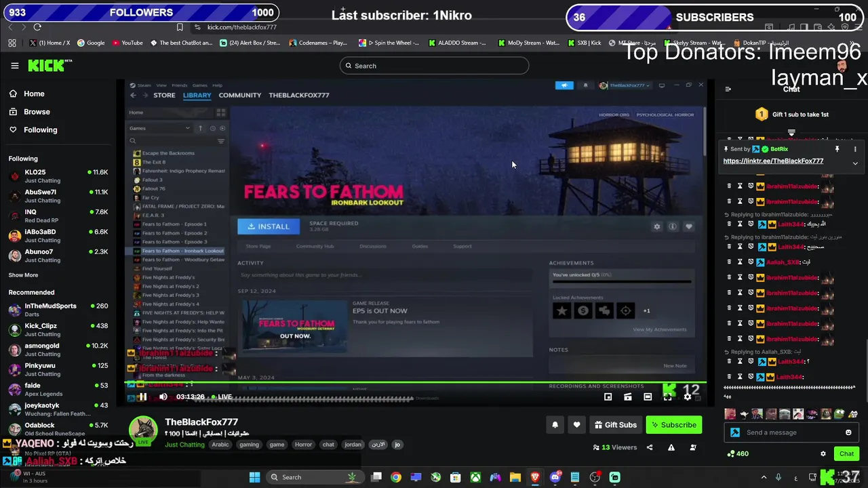This screenshot has height=488, width=868.
Task: Click the green Subscribe button
Action: coord(674,425)
